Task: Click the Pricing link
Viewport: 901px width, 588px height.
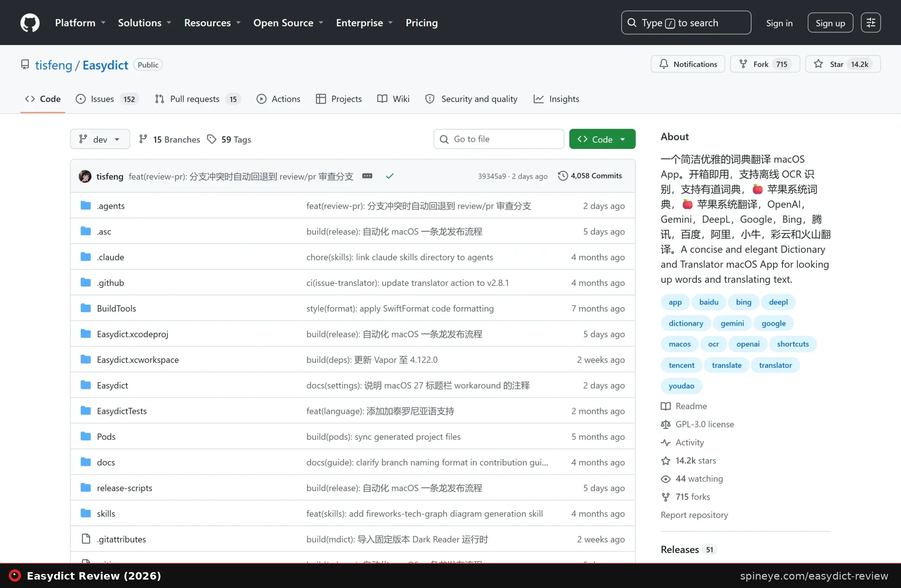Action: [422, 23]
